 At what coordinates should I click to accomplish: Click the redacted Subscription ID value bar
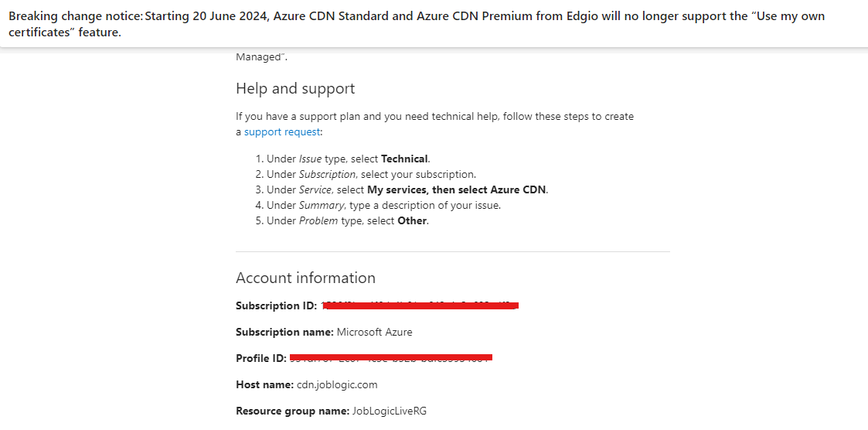point(420,305)
